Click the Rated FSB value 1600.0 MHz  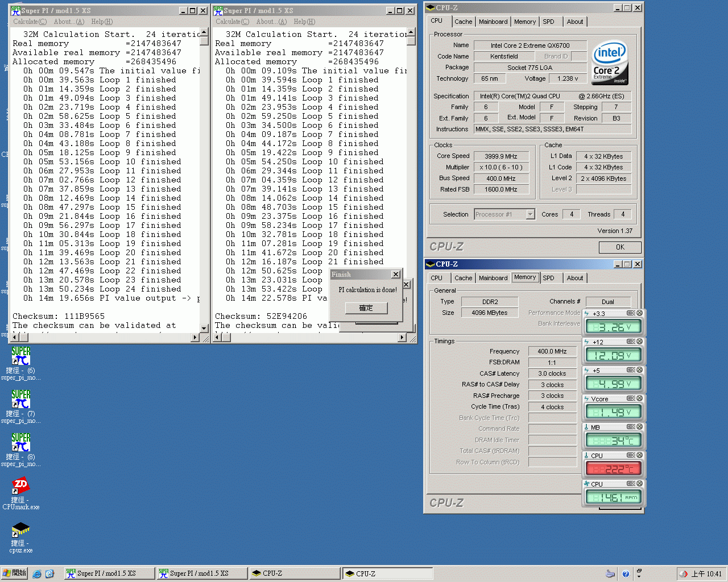pyautogui.click(x=501, y=189)
